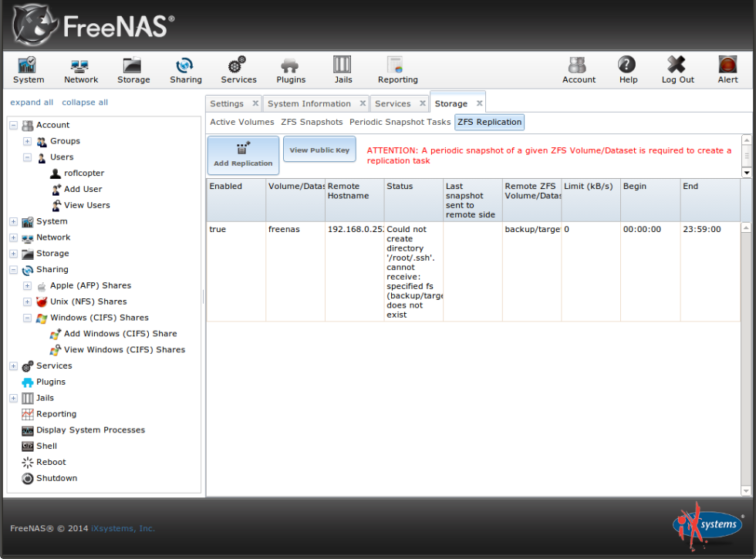Open the System toolbar icon
The height and width of the screenshot is (559, 756).
tap(29, 69)
